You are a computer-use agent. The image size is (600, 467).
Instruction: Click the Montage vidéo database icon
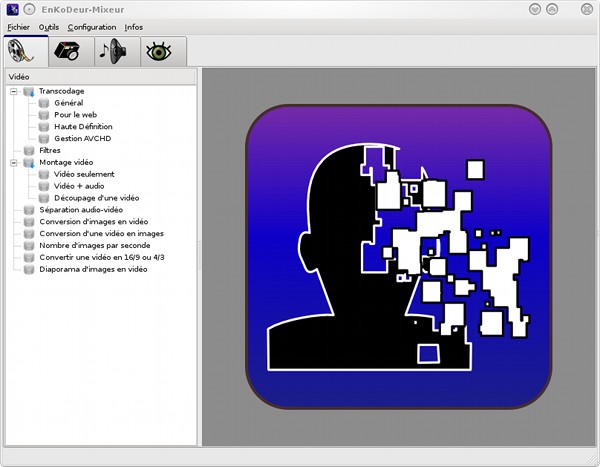29,163
